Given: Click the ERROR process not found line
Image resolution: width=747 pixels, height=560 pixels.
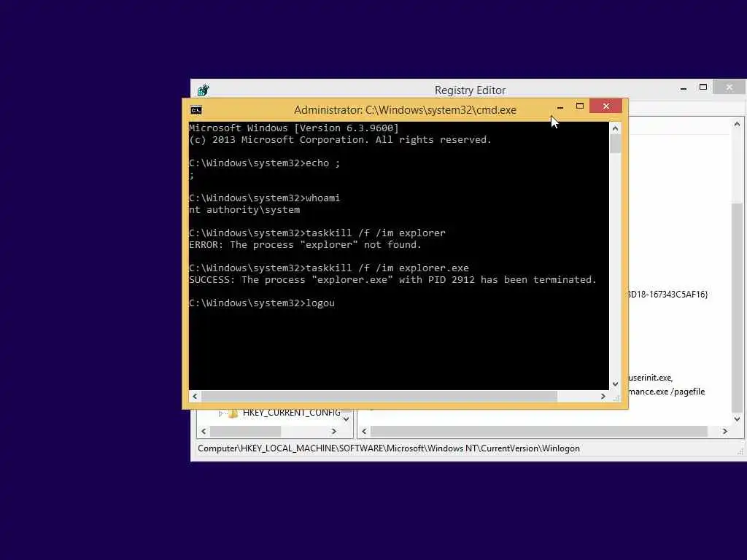Looking at the screenshot, I should tap(306, 245).
